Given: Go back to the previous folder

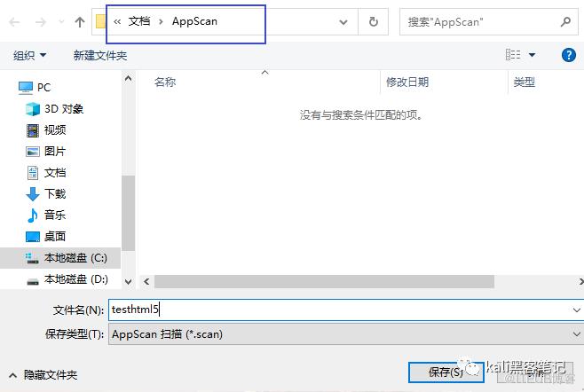Looking at the screenshot, I should click(x=14, y=22).
